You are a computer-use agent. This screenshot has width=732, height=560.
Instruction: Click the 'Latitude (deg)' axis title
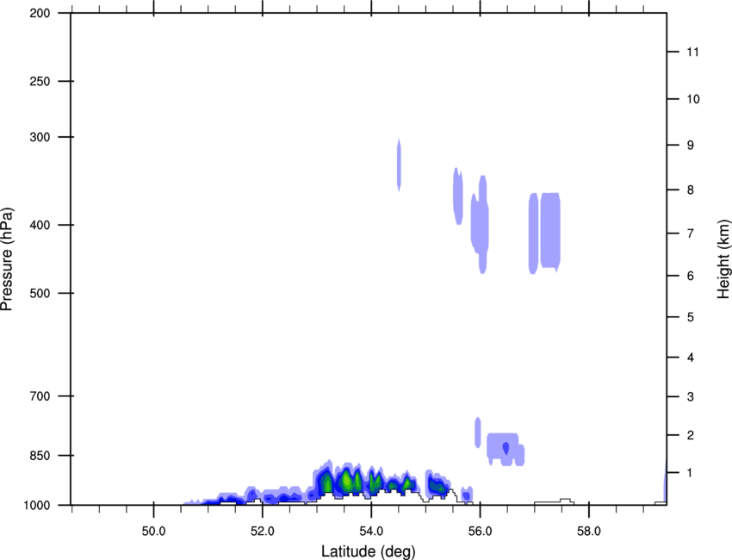tap(368, 551)
